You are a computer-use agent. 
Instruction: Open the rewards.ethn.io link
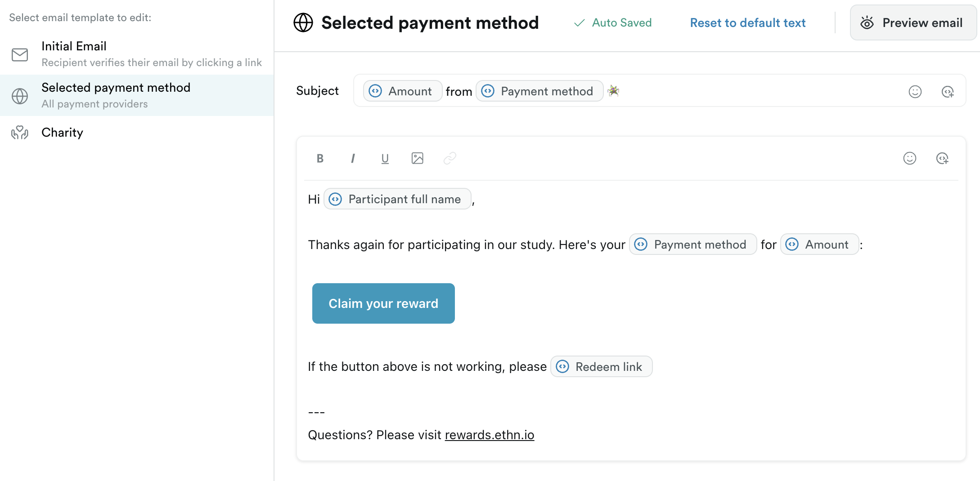point(490,435)
